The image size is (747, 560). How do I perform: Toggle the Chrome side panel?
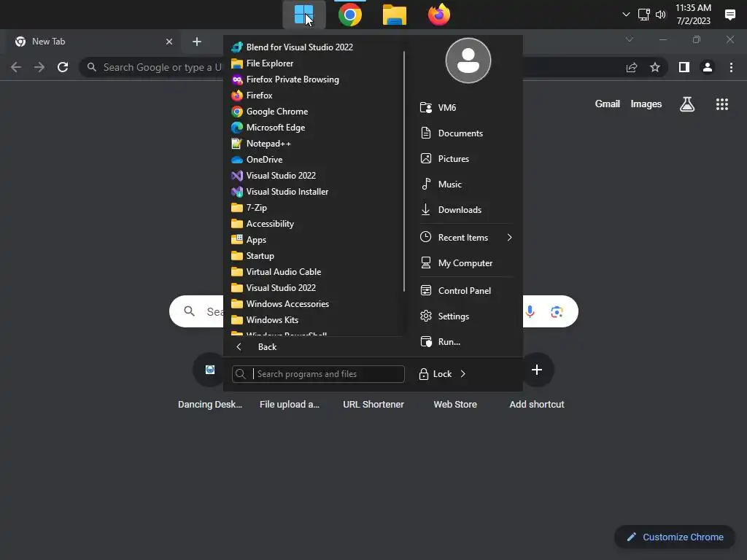coord(684,67)
